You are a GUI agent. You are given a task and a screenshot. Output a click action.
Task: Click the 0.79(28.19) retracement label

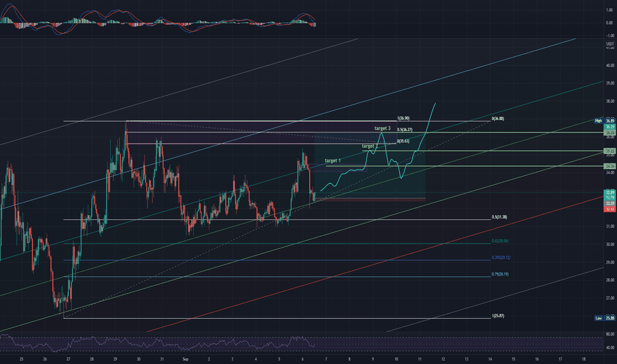coord(500,274)
